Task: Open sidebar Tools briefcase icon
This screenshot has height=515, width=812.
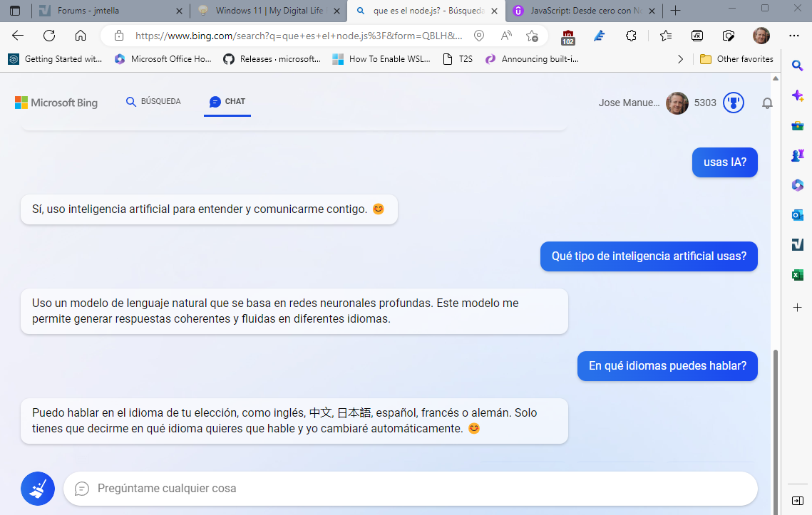Action: coord(798,126)
